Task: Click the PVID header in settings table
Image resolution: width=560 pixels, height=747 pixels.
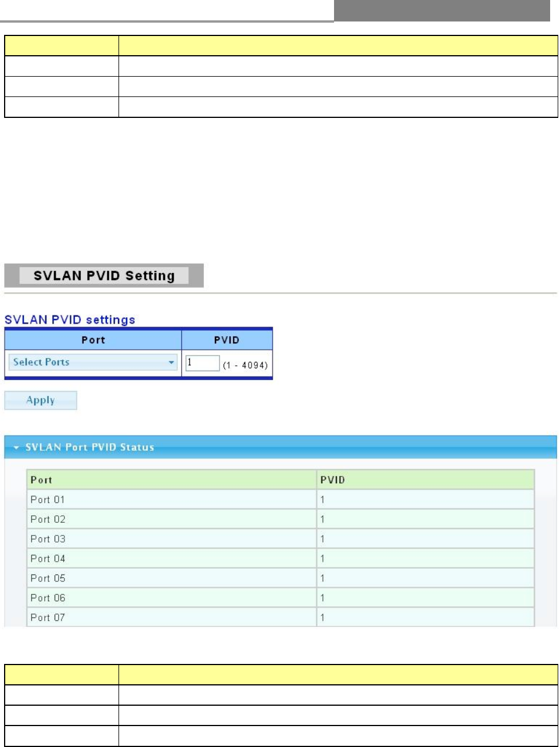Action: 227,340
